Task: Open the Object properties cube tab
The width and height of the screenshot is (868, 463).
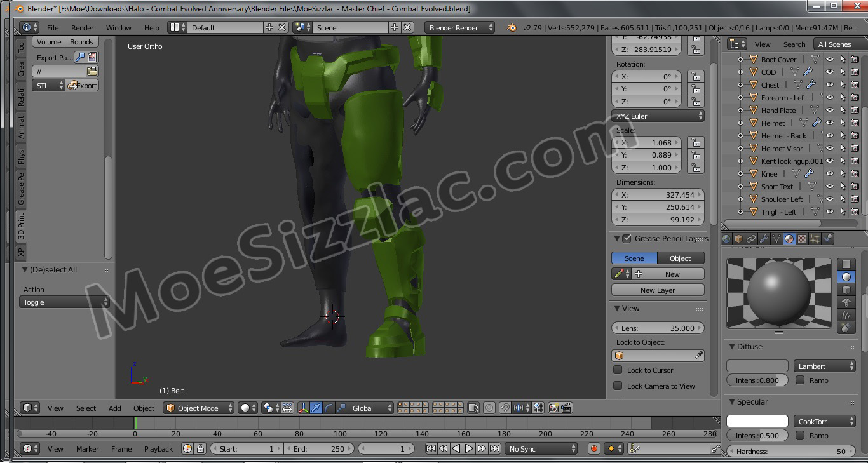Action: [x=738, y=239]
